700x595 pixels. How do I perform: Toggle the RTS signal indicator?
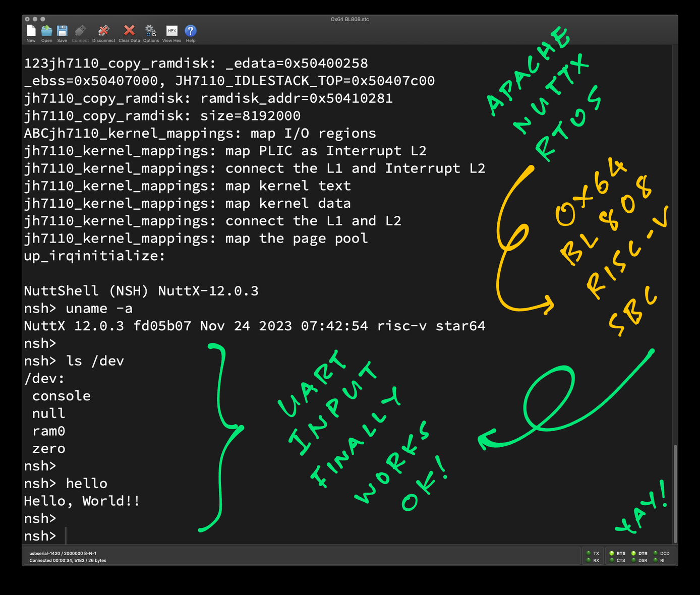(x=612, y=553)
